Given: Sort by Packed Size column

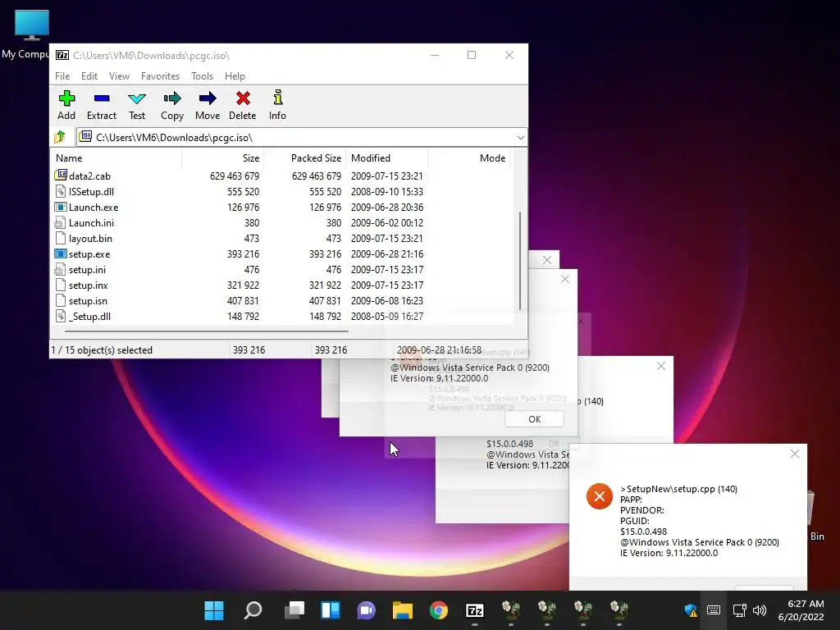Looking at the screenshot, I should (305, 158).
